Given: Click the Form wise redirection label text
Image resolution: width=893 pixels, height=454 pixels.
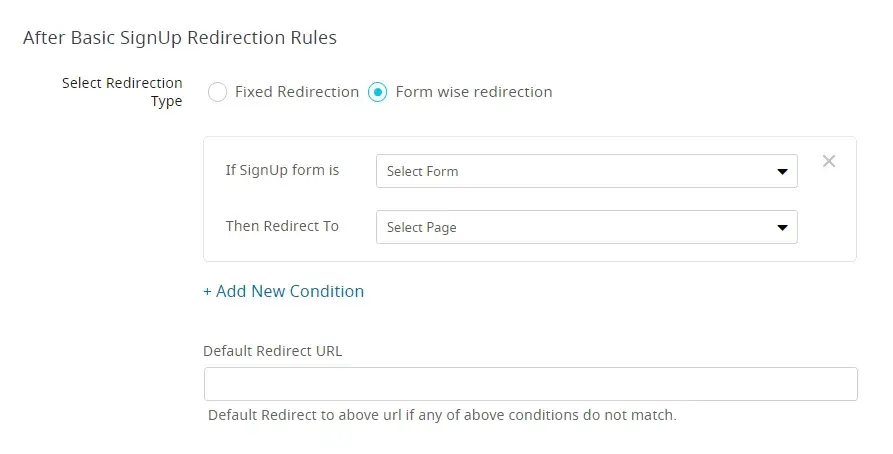Looking at the screenshot, I should (x=473, y=92).
